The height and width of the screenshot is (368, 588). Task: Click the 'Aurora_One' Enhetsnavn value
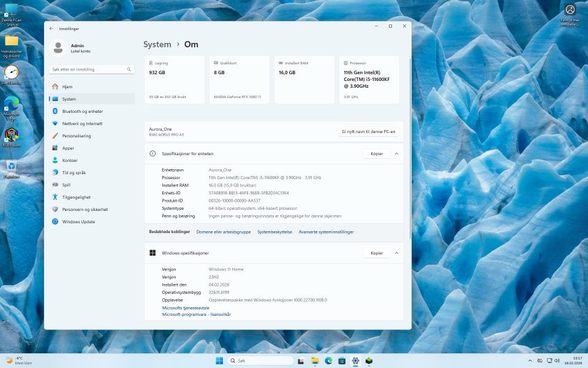[x=220, y=170]
